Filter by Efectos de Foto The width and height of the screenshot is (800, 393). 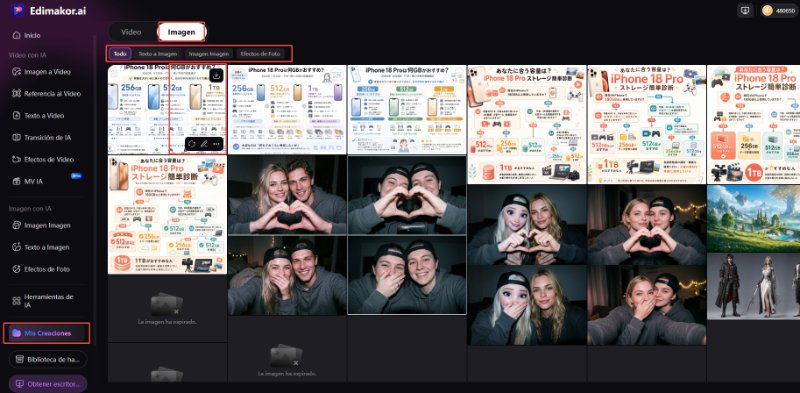260,54
